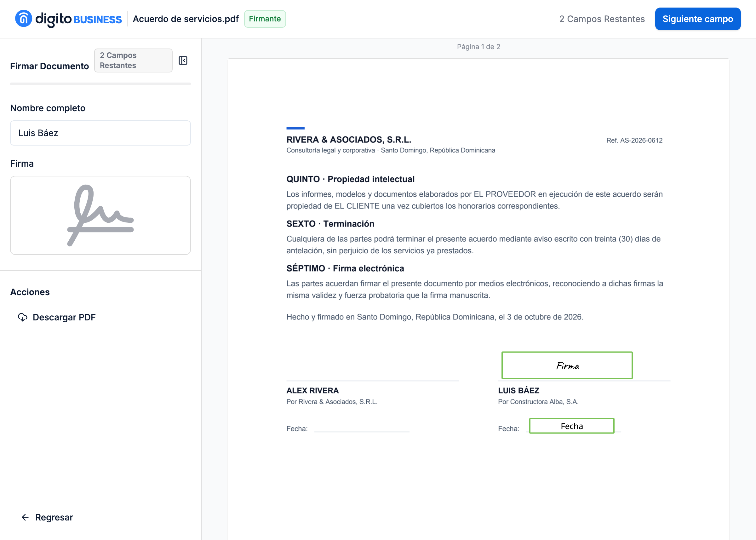The width and height of the screenshot is (756, 540).
Task: Click Siguiente campo button
Action: coord(697,19)
